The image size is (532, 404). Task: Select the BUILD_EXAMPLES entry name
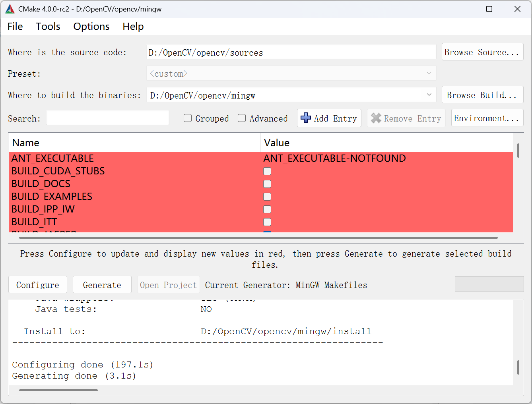click(52, 196)
